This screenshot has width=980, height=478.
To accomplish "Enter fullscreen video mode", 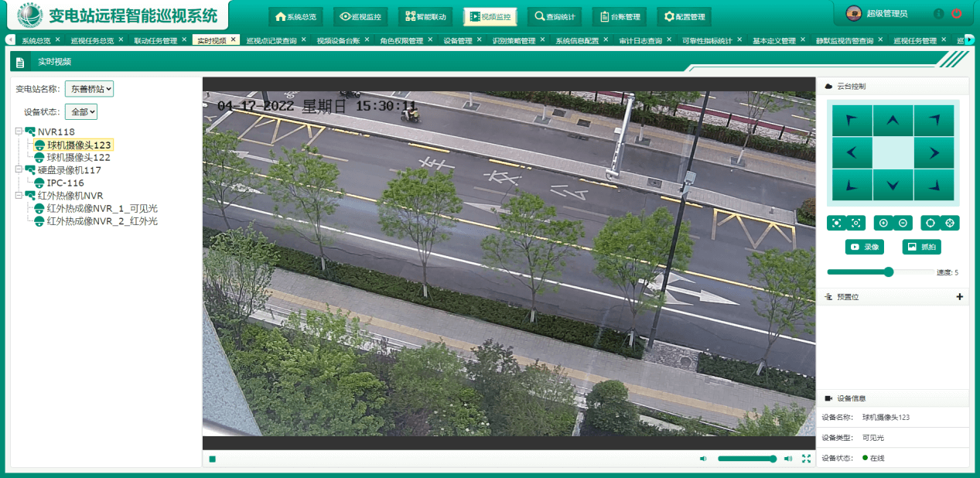I will pos(806,459).
